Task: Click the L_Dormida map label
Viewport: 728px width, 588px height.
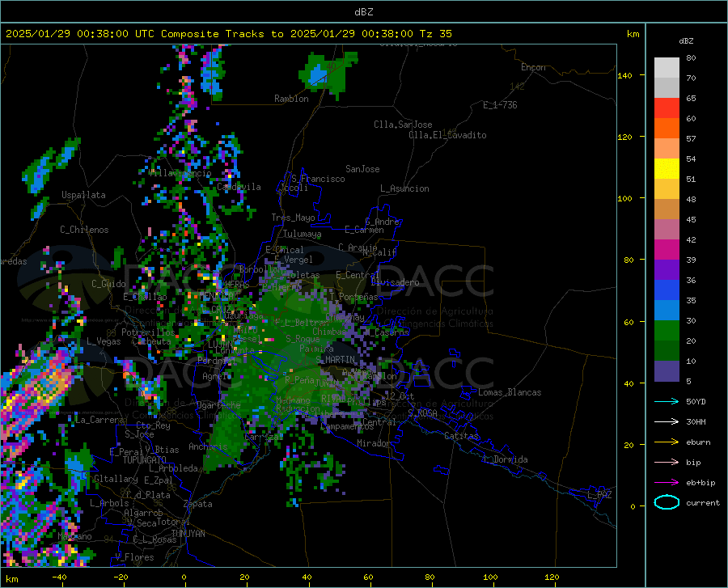Action: coord(506,459)
